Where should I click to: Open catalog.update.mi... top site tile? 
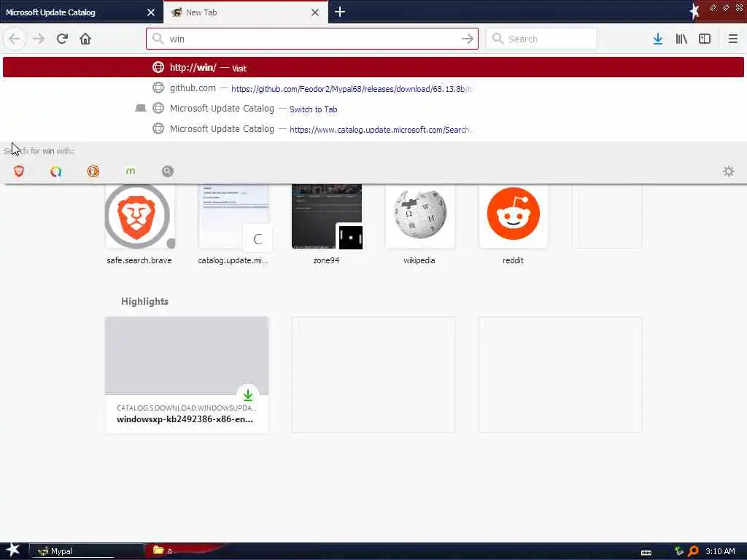coord(233,224)
